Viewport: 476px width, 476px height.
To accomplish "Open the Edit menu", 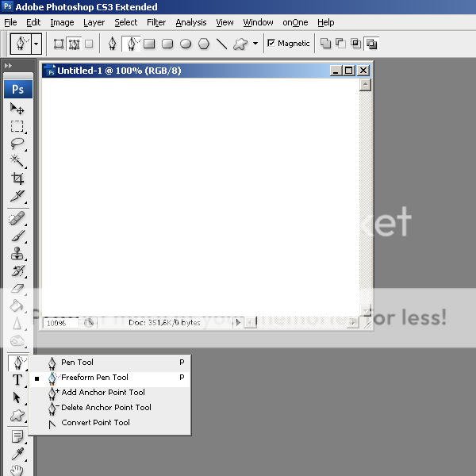I will point(33,22).
